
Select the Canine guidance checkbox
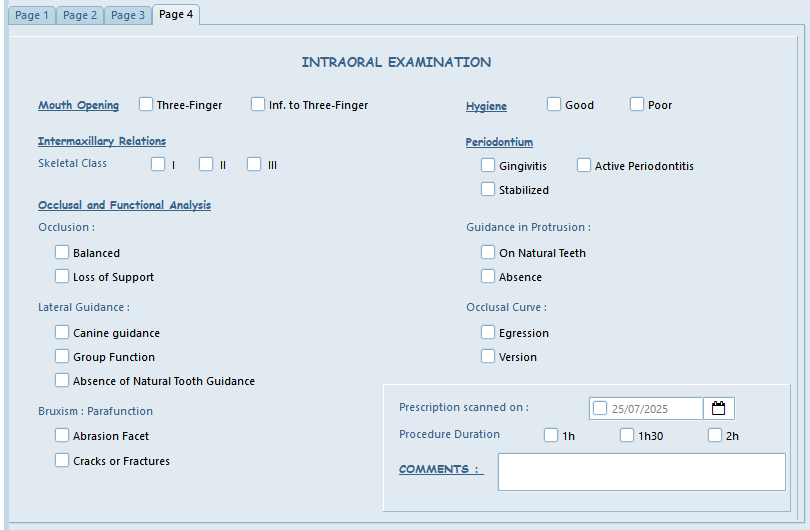pos(62,332)
